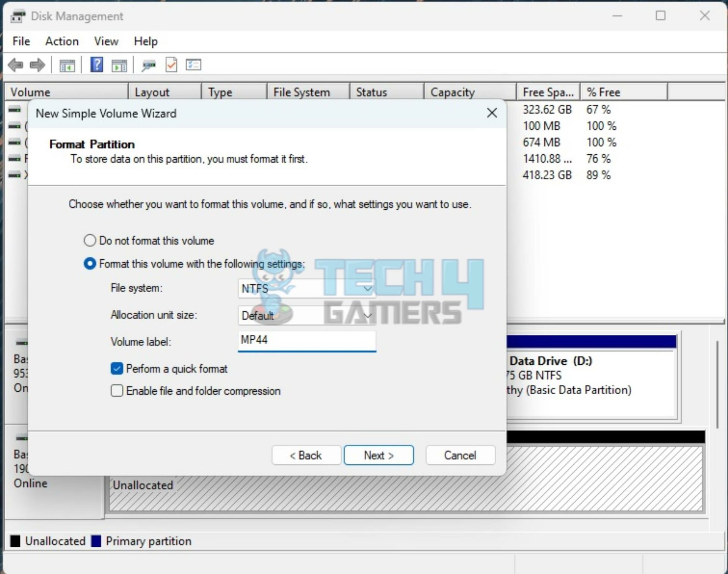
Task: Click the Forward navigation arrow in the toolbar
Action: click(x=37, y=65)
